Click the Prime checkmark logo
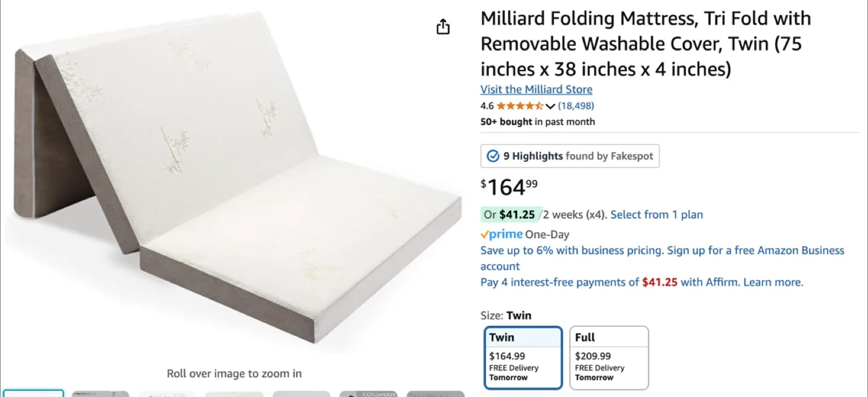868x397 pixels. point(484,234)
